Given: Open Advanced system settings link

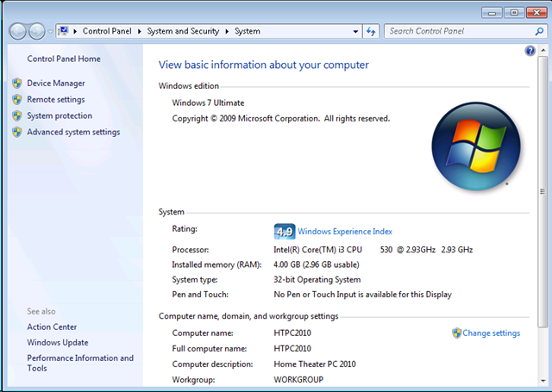Looking at the screenshot, I should point(73,133).
